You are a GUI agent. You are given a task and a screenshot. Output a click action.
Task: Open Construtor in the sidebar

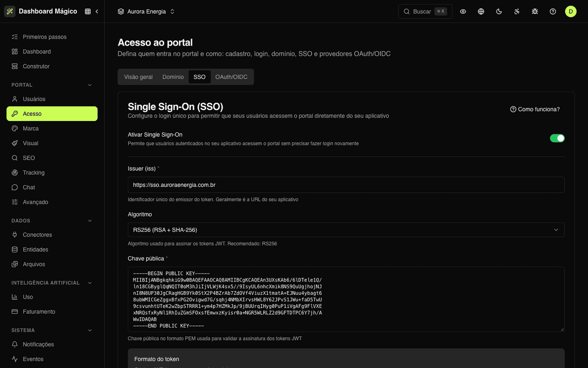click(x=52, y=66)
